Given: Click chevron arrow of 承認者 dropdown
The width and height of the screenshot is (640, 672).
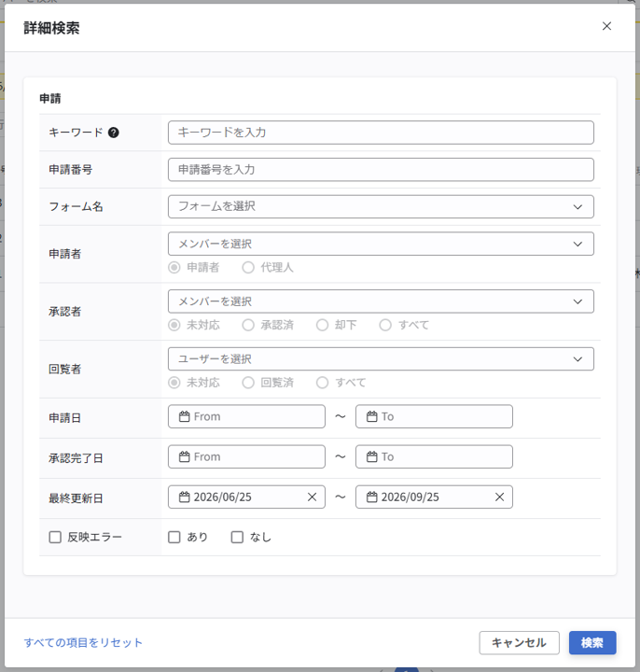Looking at the screenshot, I should [x=577, y=301].
